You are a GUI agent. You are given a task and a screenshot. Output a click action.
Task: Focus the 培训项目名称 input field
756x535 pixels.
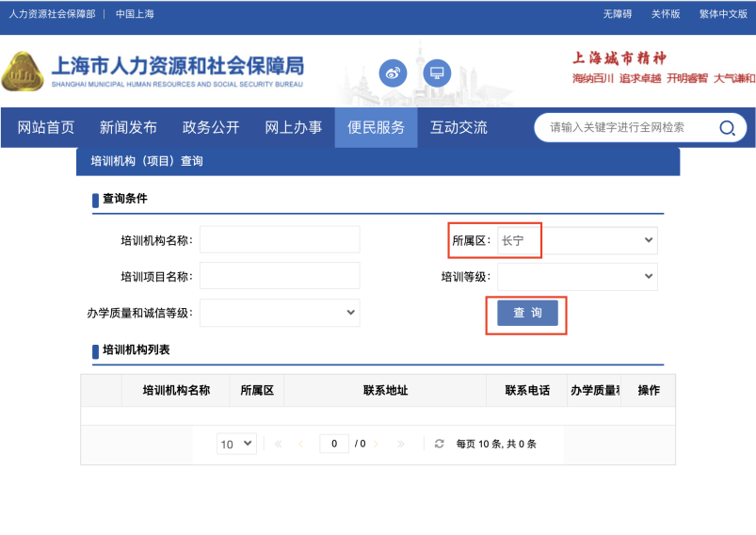coord(280,275)
